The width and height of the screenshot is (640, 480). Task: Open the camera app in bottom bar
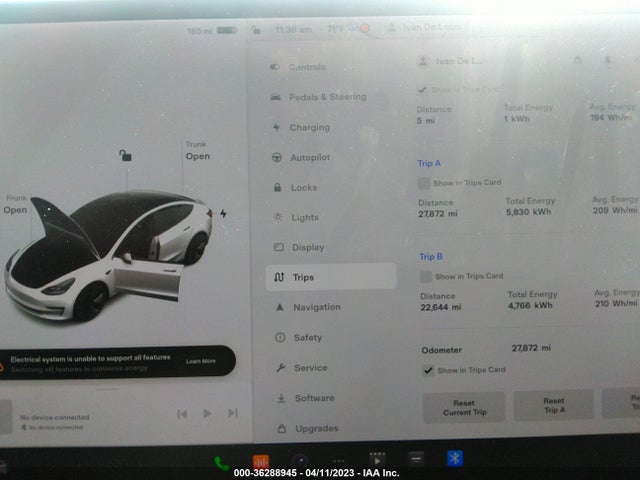pos(300,460)
